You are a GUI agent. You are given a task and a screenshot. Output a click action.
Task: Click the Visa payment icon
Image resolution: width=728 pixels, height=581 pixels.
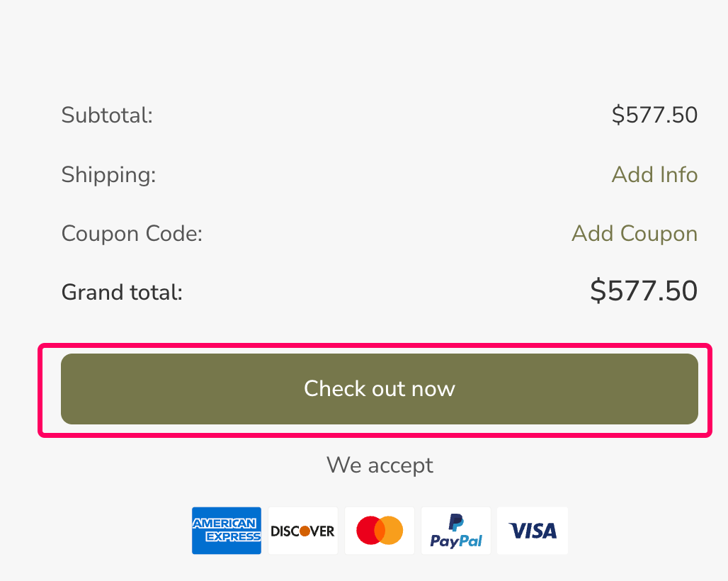532,531
